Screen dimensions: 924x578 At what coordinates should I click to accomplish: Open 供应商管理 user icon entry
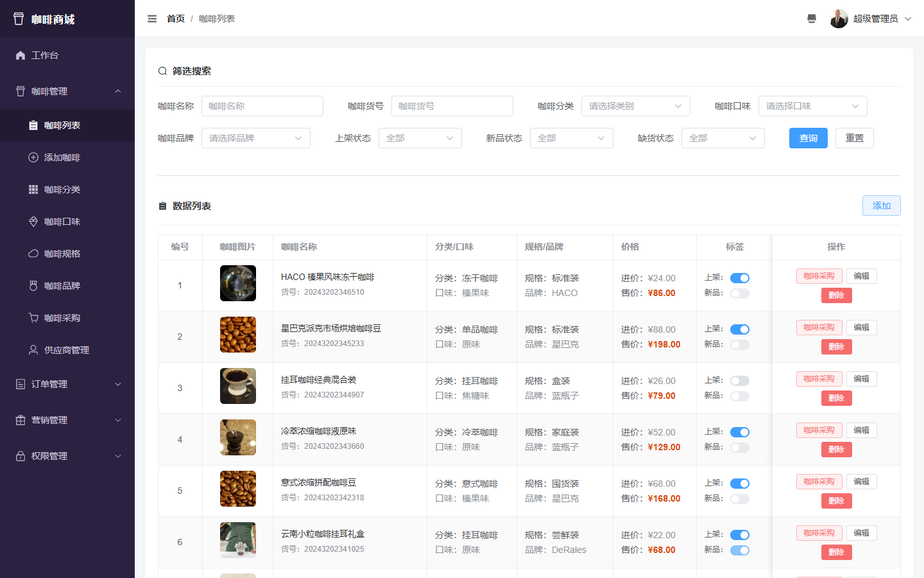click(x=33, y=350)
